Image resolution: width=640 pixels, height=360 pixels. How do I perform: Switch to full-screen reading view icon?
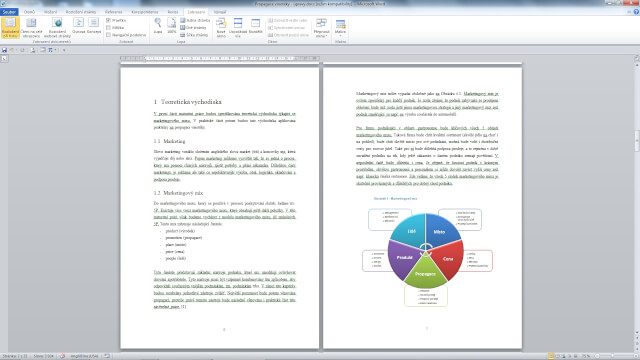coord(31,28)
